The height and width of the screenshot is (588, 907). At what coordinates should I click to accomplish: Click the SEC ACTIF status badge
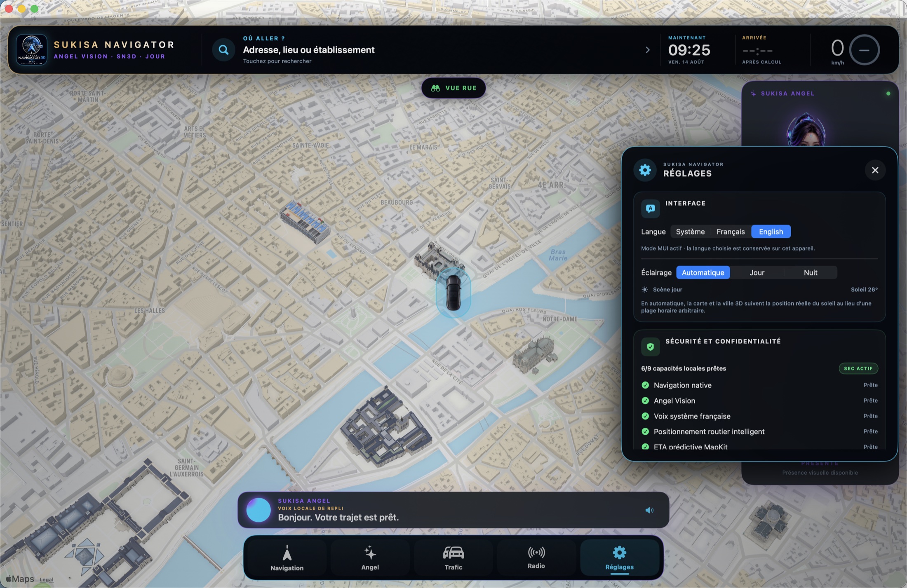[858, 368]
